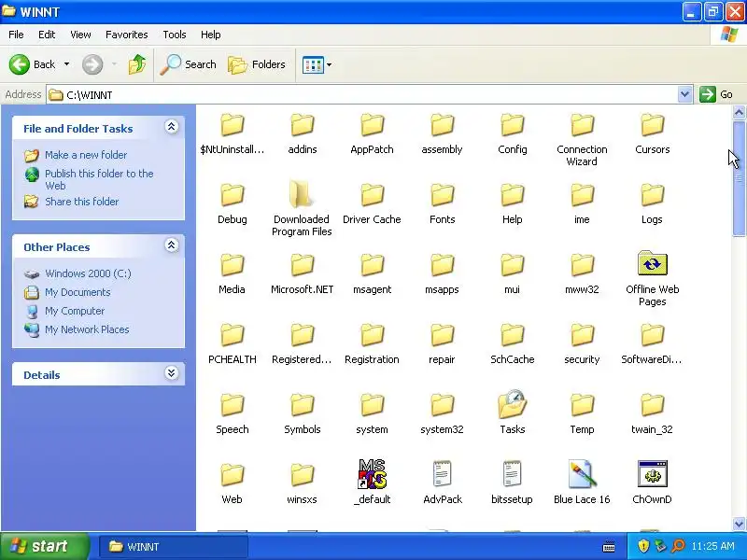Viewport: 747px width, 560px height.
Task: Click the scrollbar up arrow
Action: pyautogui.click(x=739, y=113)
